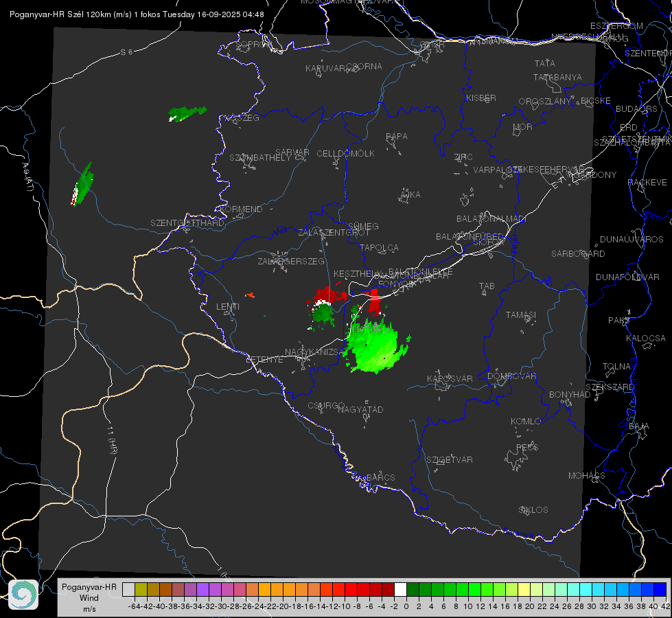This screenshot has width=672, height=618.
Task: Click the AJKA city label
Action: pyautogui.click(x=410, y=194)
